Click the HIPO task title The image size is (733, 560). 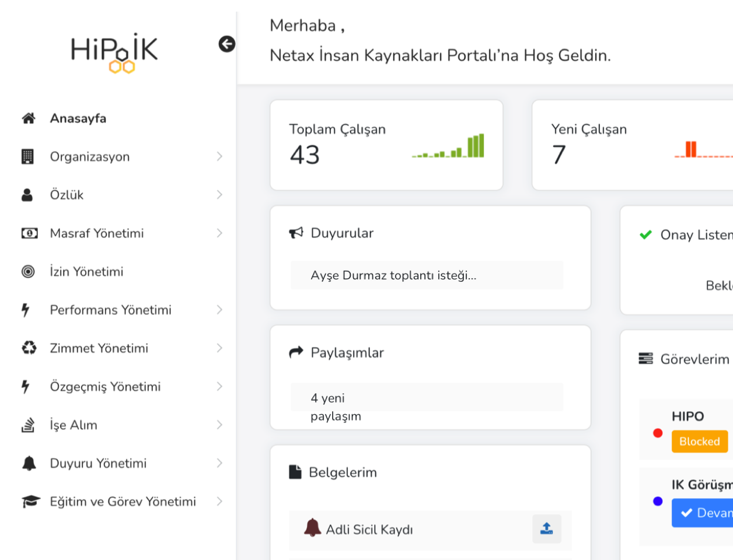tap(687, 416)
